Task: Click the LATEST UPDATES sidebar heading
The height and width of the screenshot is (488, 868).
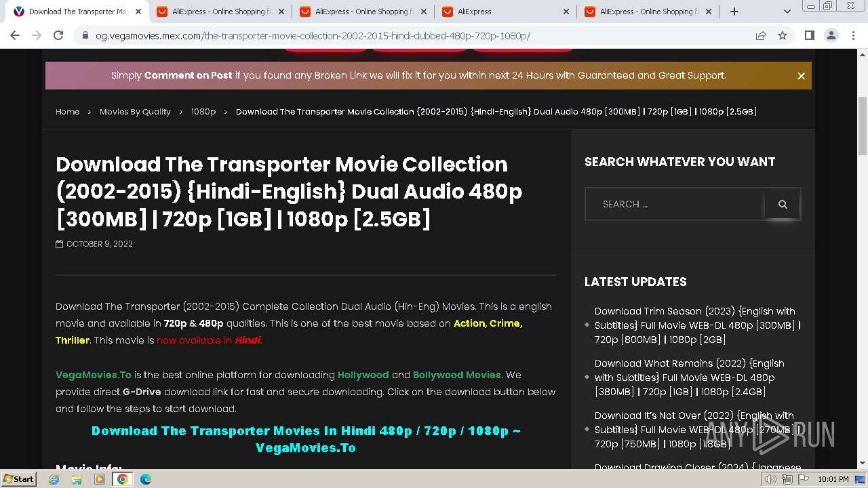Action: click(x=635, y=282)
